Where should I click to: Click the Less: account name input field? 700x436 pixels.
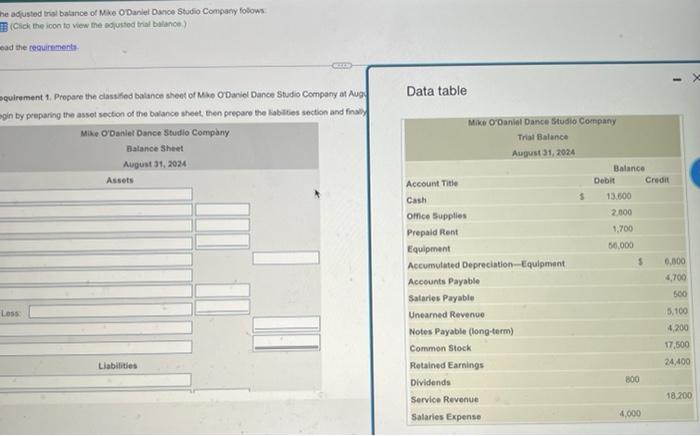coord(111,311)
